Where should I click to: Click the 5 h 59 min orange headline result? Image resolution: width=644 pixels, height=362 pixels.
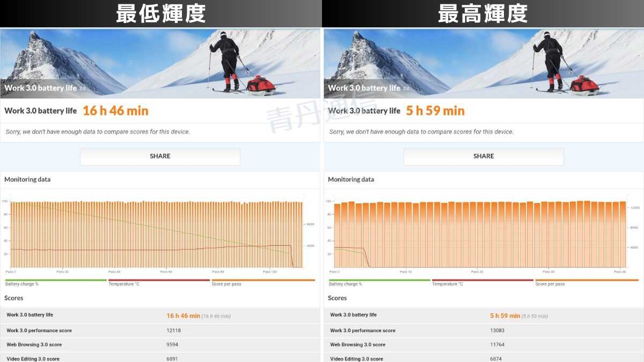pos(435,111)
